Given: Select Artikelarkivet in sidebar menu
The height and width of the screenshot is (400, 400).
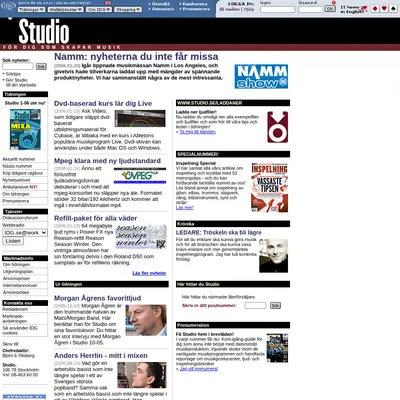Looking at the screenshot, I should pyautogui.click(x=16, y=187).
